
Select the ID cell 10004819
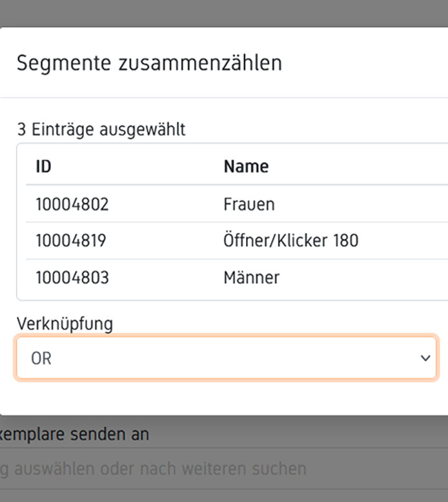point(70,241)
